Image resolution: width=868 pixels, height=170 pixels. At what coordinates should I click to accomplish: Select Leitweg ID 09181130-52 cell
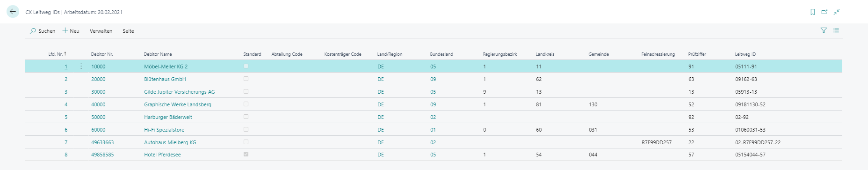750,104
